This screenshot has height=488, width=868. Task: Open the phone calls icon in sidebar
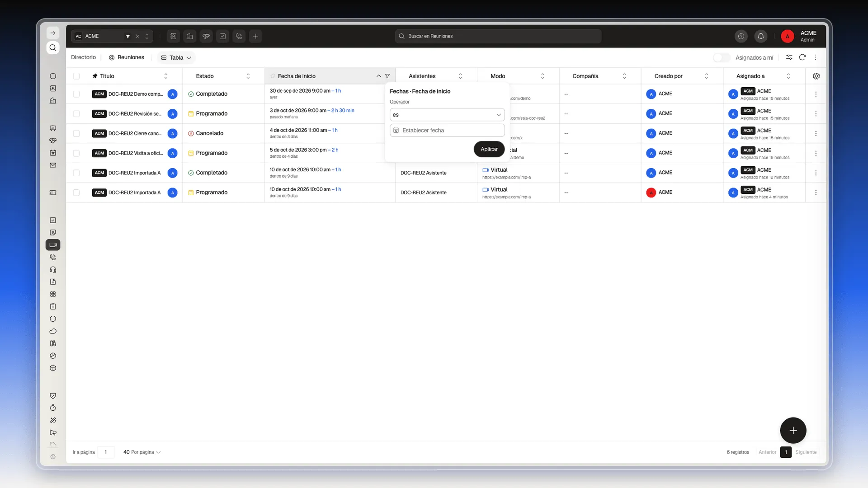click(53, 257)
